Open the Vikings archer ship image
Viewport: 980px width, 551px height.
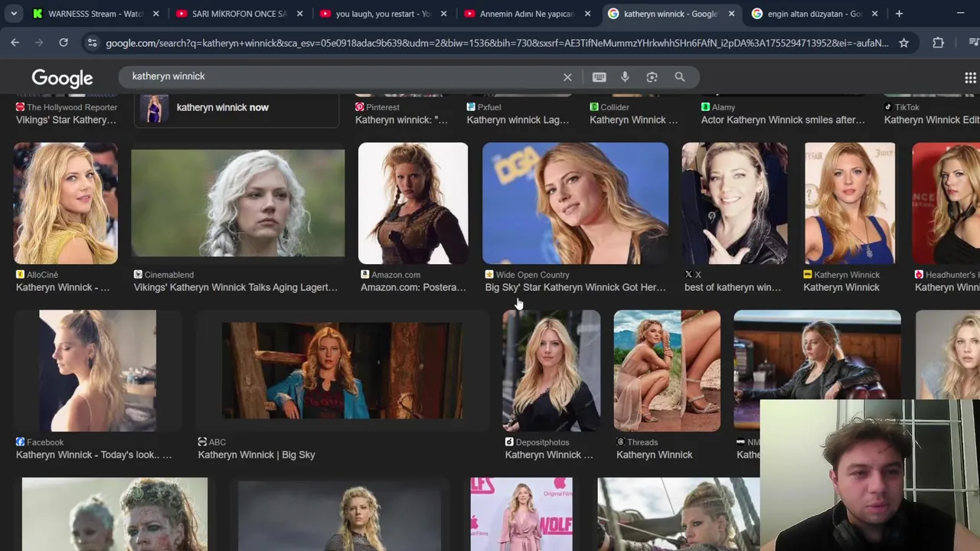678,514
